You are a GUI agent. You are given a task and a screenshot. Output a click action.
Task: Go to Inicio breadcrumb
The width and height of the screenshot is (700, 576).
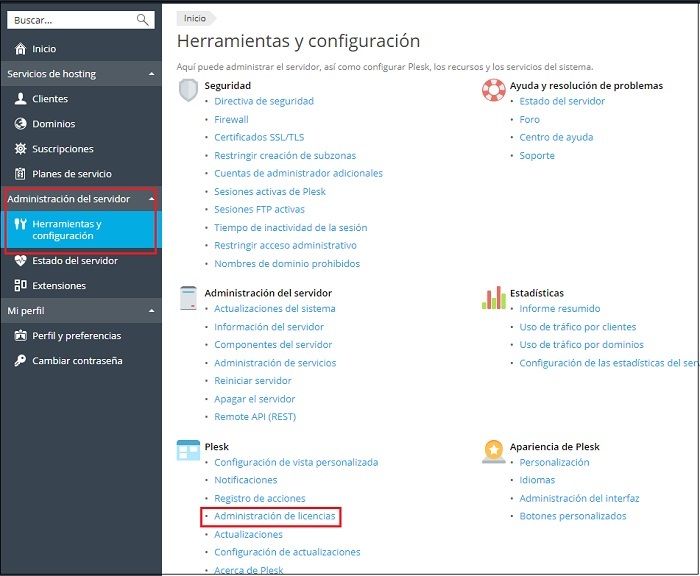click(x=195, y=18)
